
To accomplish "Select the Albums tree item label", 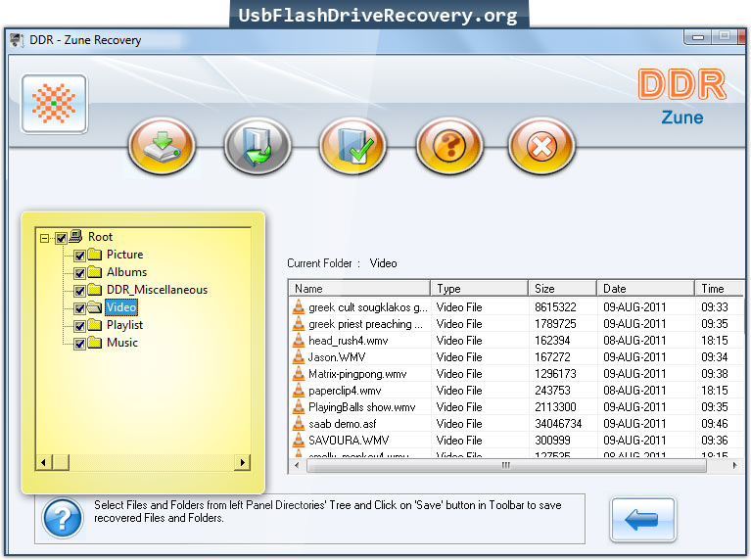I will [x=126, y=272].
